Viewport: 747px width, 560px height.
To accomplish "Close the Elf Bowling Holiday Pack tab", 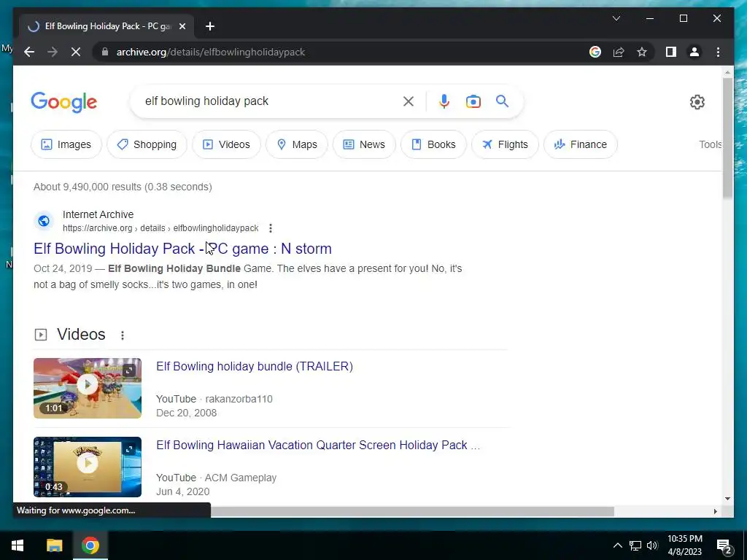I will click(x=182, y=26).
